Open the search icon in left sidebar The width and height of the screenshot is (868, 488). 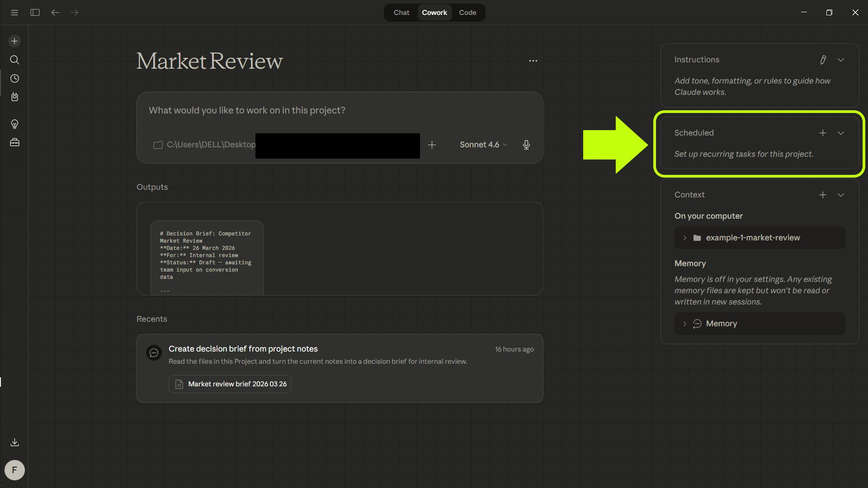coord(14,60)
